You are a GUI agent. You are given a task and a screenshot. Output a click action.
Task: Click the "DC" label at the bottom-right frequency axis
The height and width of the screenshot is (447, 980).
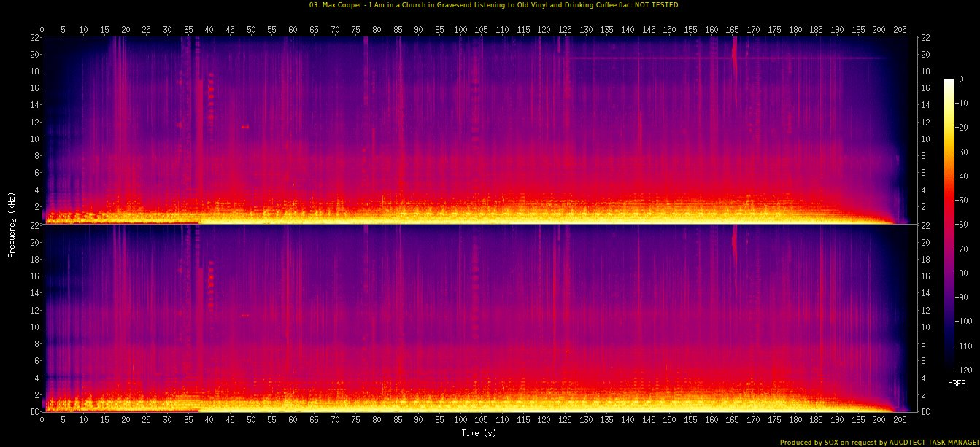925,412
